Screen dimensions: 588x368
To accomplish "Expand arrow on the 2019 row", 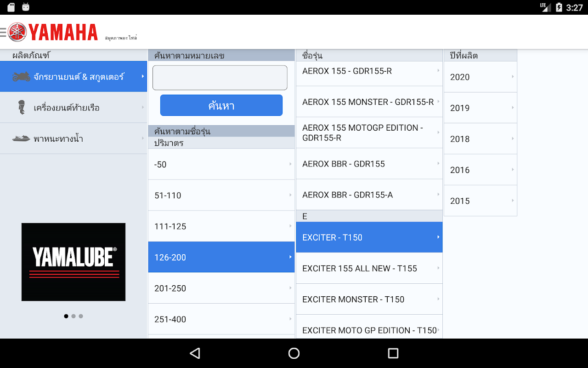I will click(x=513, y=107).
